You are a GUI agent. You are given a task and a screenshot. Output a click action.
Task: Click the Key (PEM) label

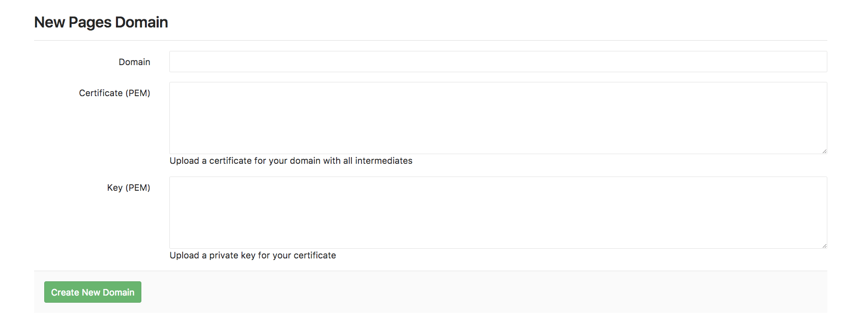point(129,187)
